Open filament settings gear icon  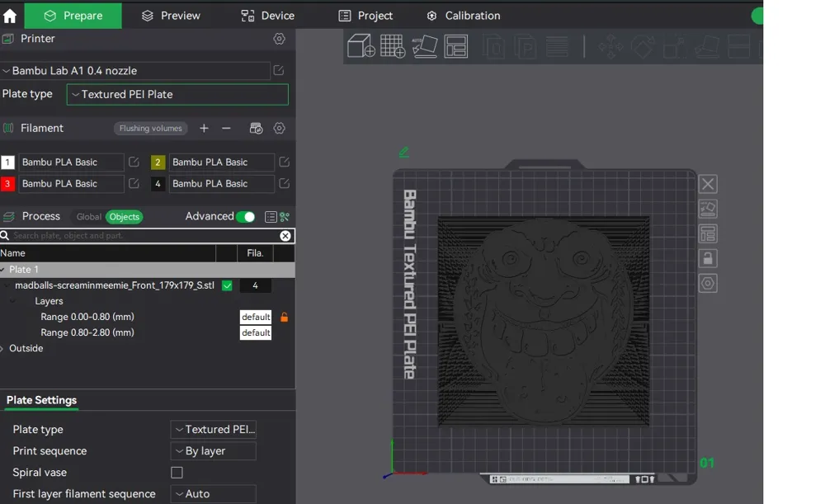280,129
